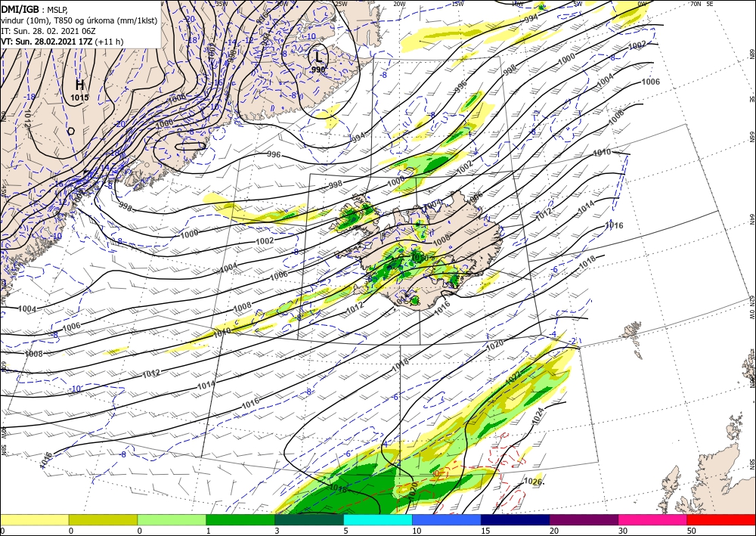The width and height of the screenshot is (756, 536).
Task: Choose the navy 15–20 mm legend swatch
Action: click(x=516, y=519)
